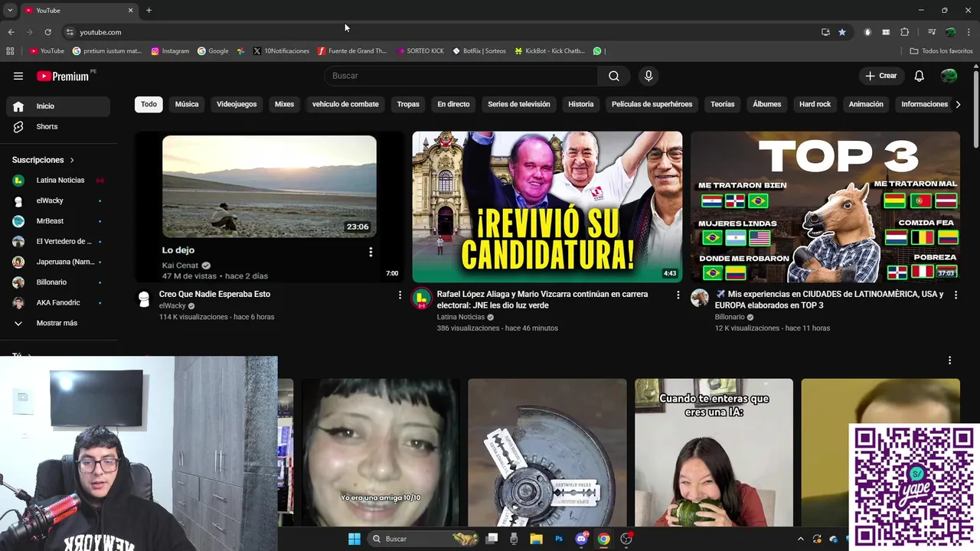980x551 pixels.
Task: Play the 'Cuando te enteras que eres una IA' Short
Action: click(x=714, y=452)
